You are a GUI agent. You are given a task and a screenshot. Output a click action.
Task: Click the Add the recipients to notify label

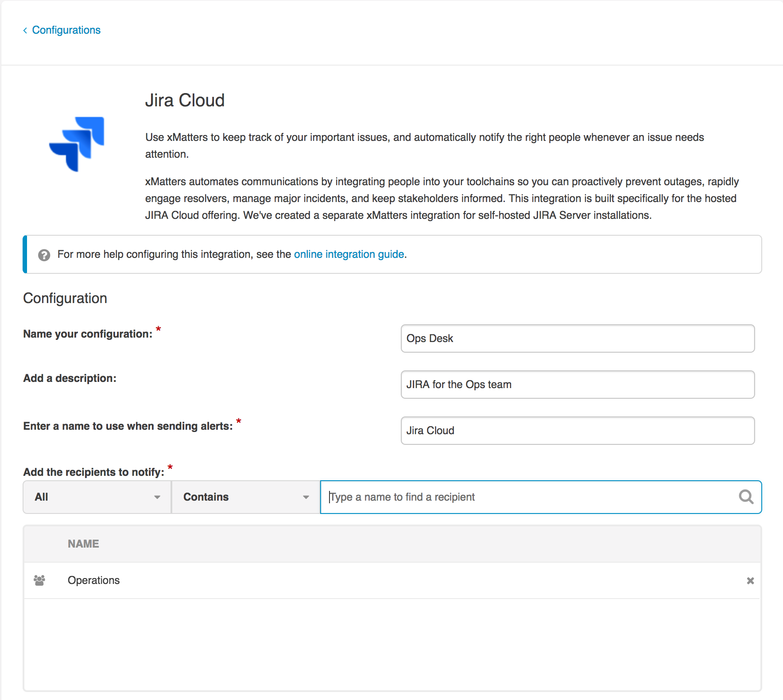tap(93, 472)
